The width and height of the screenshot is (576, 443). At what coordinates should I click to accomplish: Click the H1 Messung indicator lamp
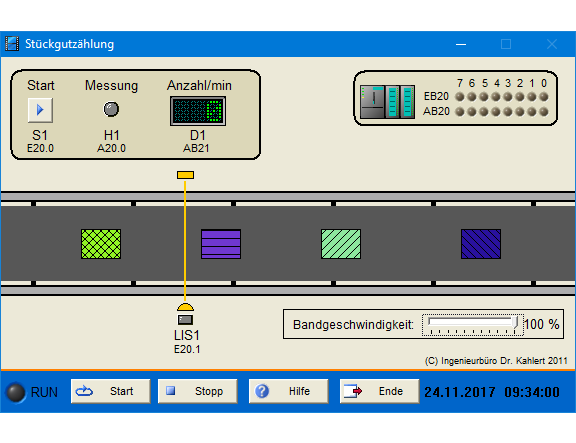(x=111, y=109)
